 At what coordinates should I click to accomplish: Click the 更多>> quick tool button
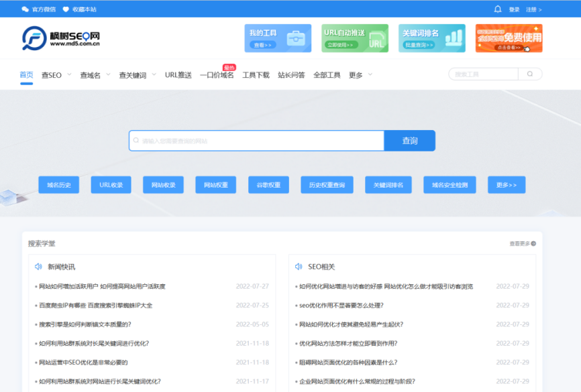(x=507, y=185)
